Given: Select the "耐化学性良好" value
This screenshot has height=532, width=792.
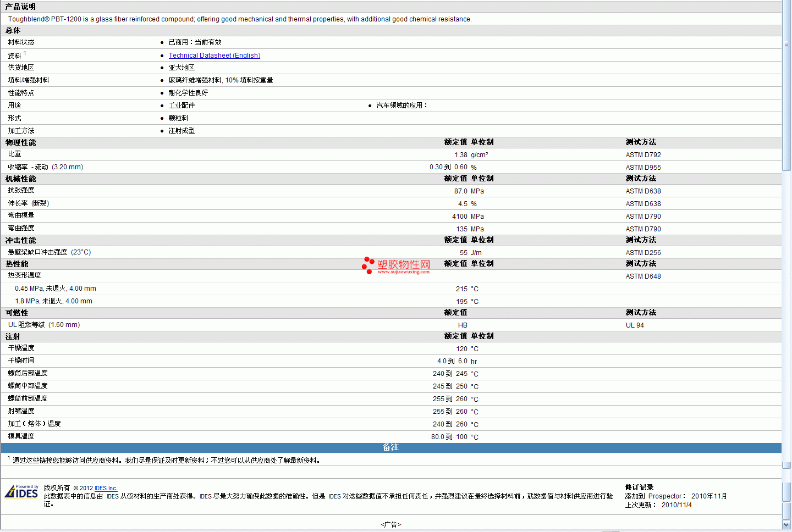Looking at the screenshot, I should pyautogui.click(x=188, y=93).
